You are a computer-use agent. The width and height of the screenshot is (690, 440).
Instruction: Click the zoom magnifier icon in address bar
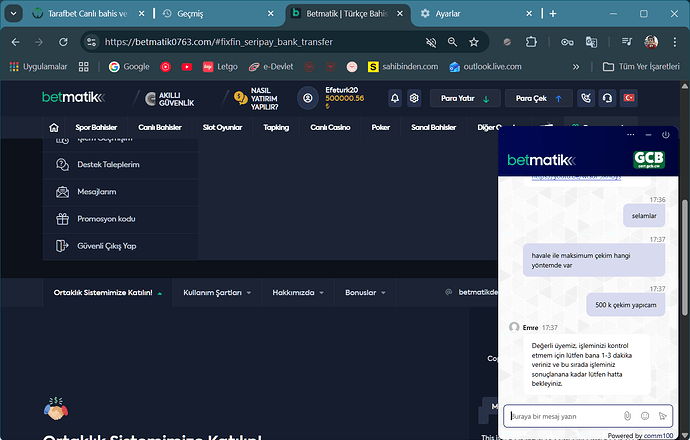click(x=452, y=42)
